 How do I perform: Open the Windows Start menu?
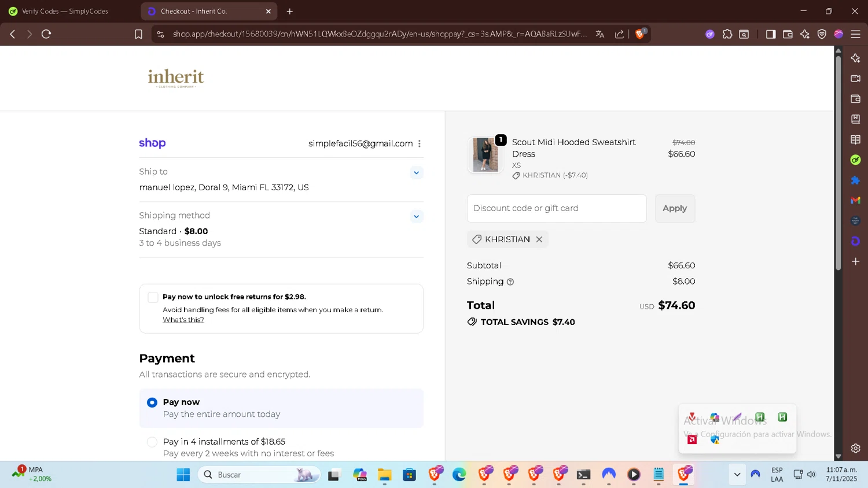coord(183,475)
